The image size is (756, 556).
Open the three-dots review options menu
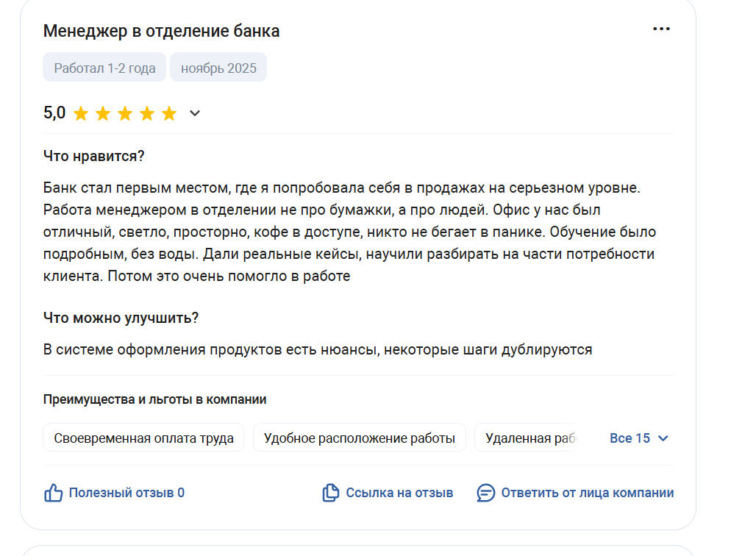(661, 29)
